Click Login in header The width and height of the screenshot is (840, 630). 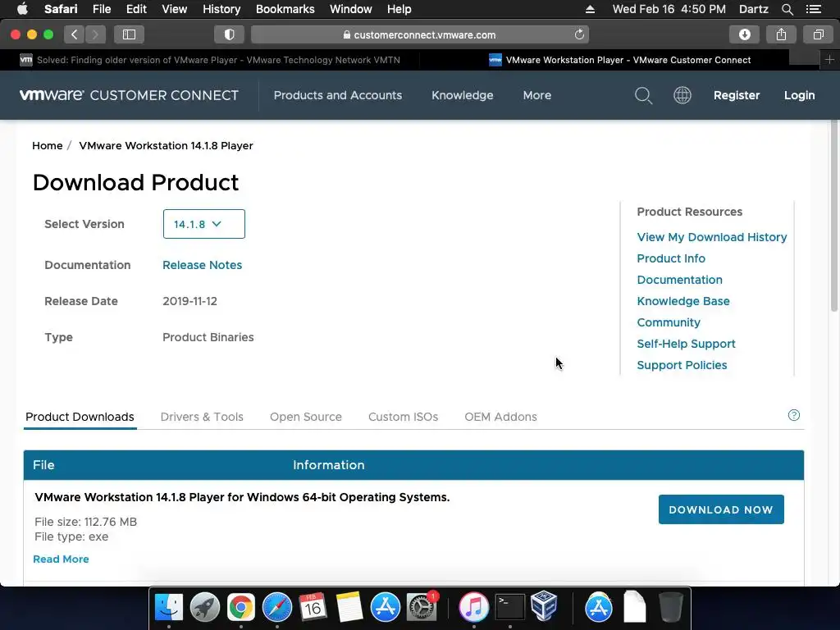(799, 95)
